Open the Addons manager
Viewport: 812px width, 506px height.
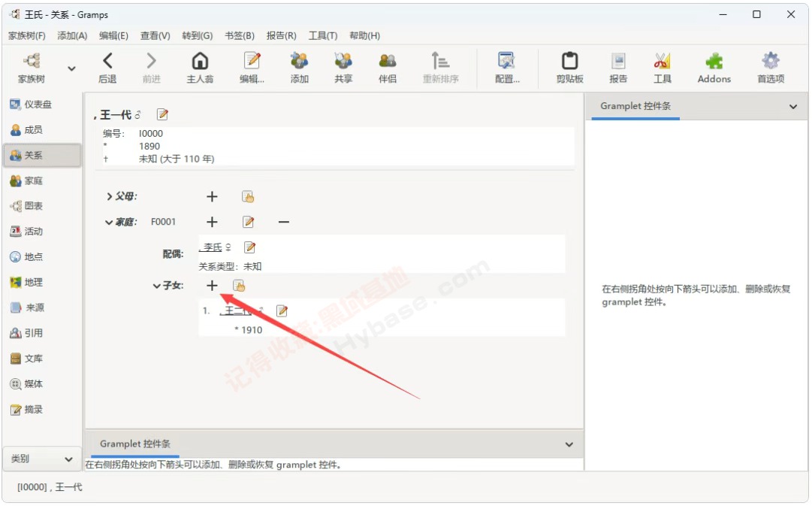coord(714,68)
